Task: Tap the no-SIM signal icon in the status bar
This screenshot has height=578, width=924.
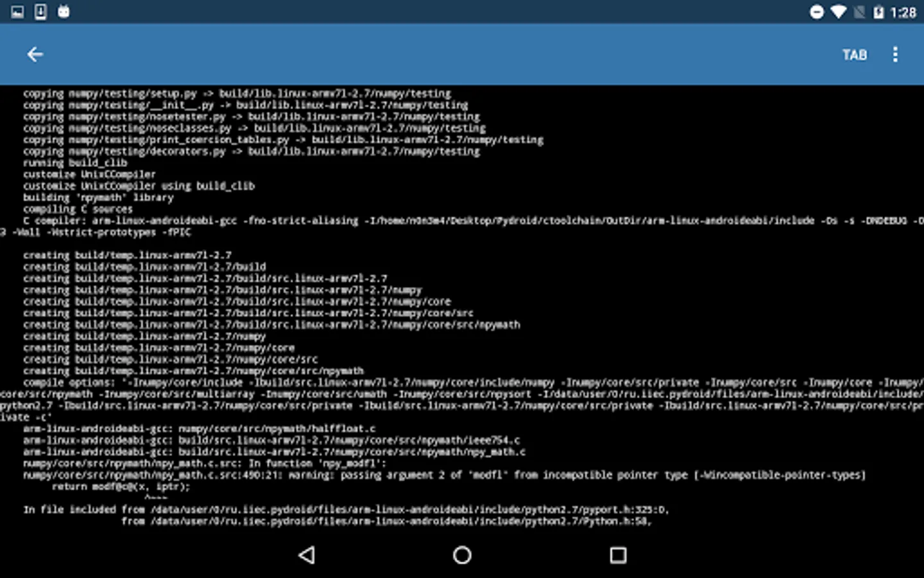Action: coord(859,12)
